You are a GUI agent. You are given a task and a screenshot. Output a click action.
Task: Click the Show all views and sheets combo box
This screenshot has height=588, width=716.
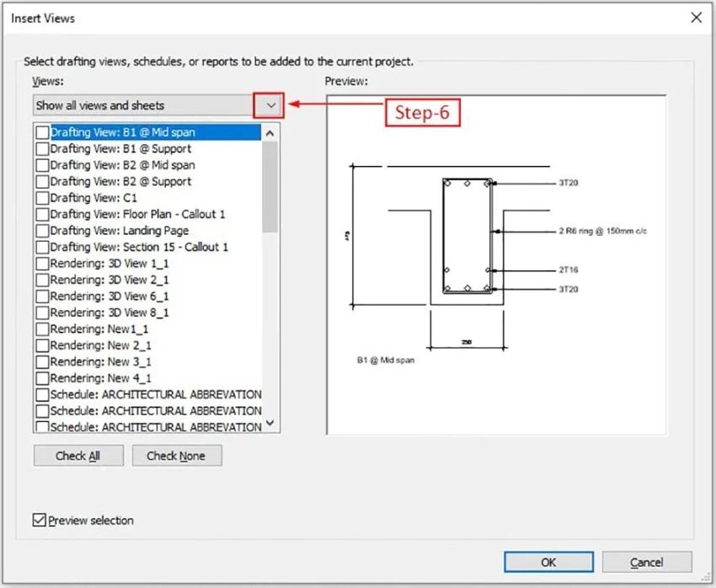pos(143,105)
